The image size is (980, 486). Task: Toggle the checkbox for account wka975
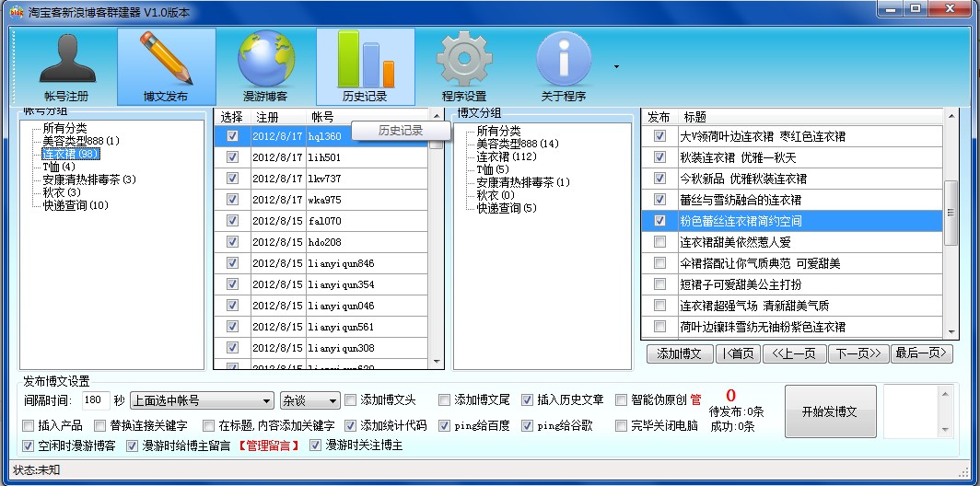[x=232, y=199]
